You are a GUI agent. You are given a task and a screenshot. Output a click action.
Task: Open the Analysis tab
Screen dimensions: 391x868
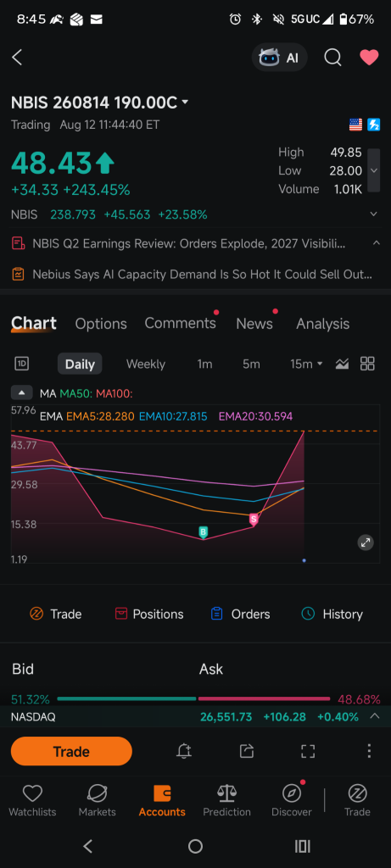[323, 324]
